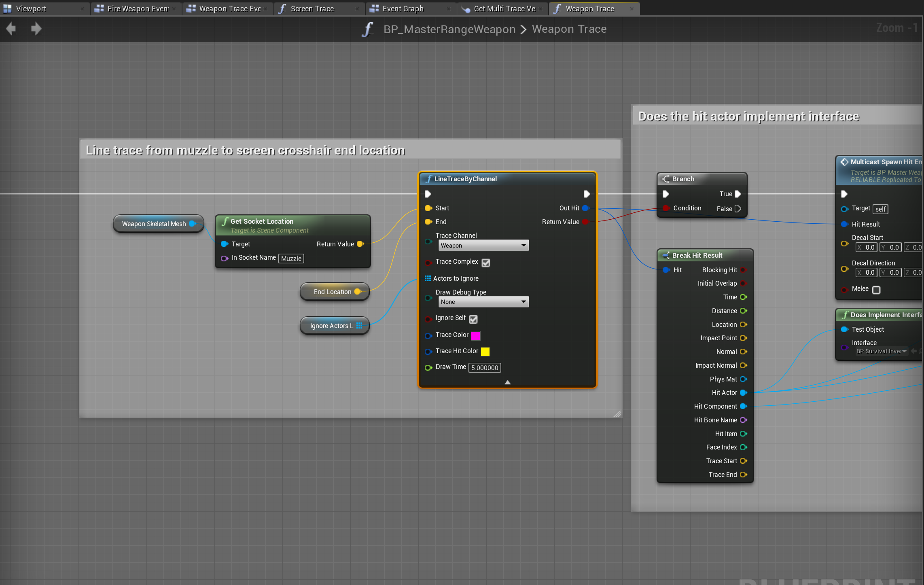Toggle the Ignore Self checkbox
924x585 pixels.
click(473, 319)
